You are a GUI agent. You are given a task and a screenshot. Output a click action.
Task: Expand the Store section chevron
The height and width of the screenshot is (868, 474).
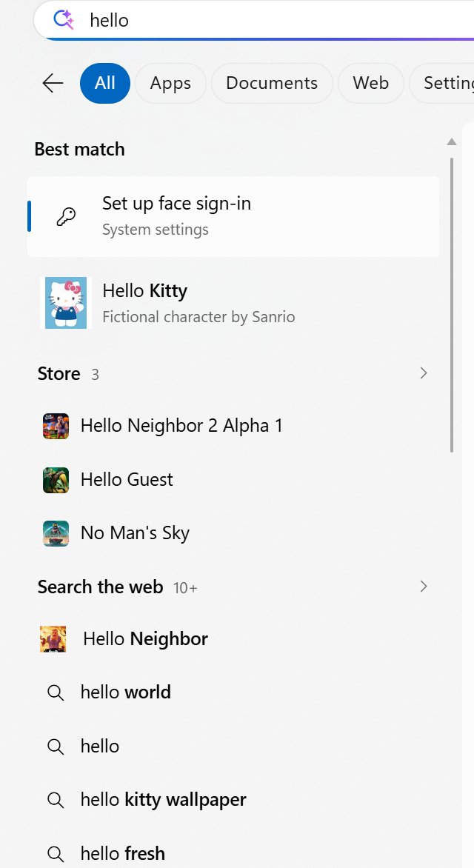(x=424, y=373)
